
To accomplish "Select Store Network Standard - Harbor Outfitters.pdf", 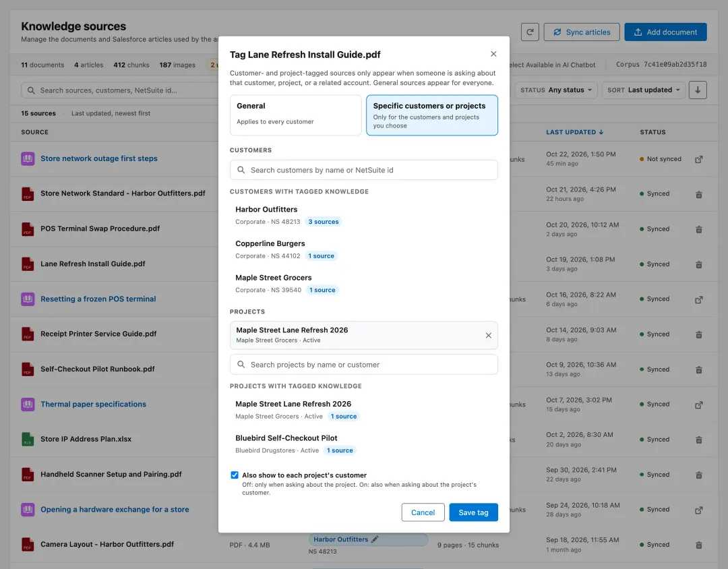I will click(123, 193).
